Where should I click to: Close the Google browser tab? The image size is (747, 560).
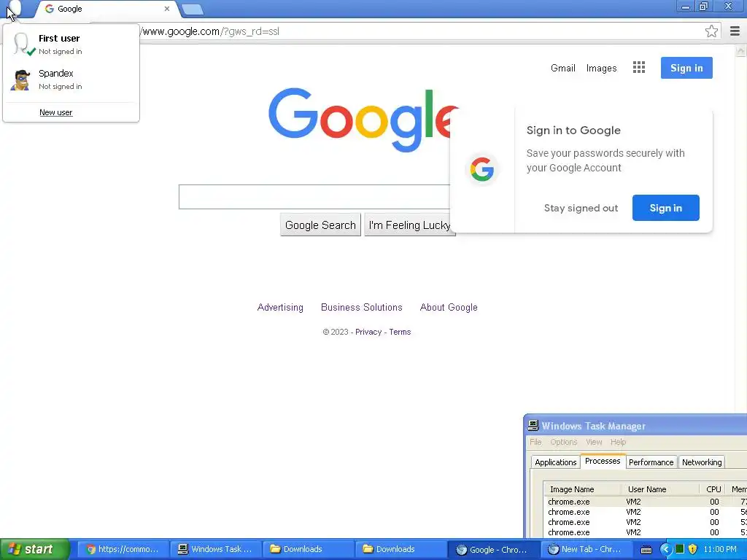(x=167, y=9)
